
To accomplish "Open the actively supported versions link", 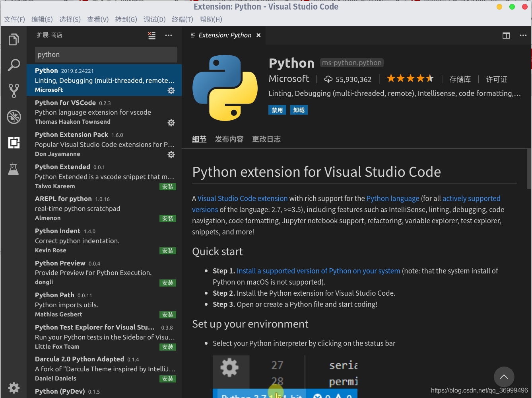I will coord(471,199).
